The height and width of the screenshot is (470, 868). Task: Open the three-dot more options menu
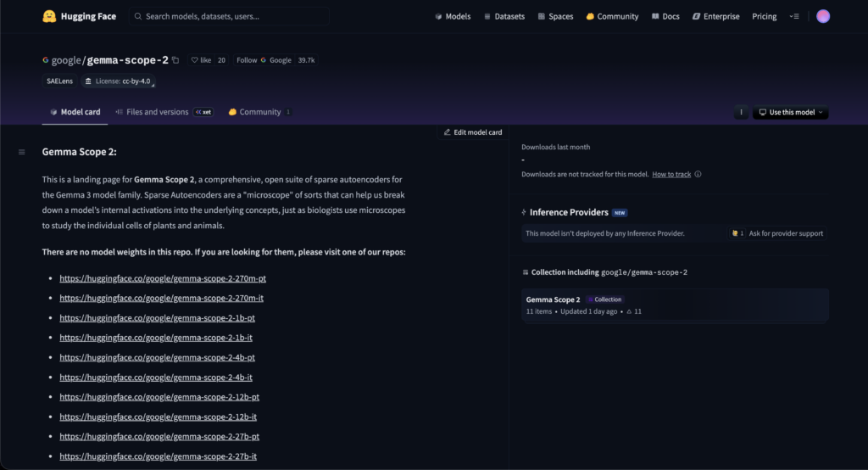point(742,112)
